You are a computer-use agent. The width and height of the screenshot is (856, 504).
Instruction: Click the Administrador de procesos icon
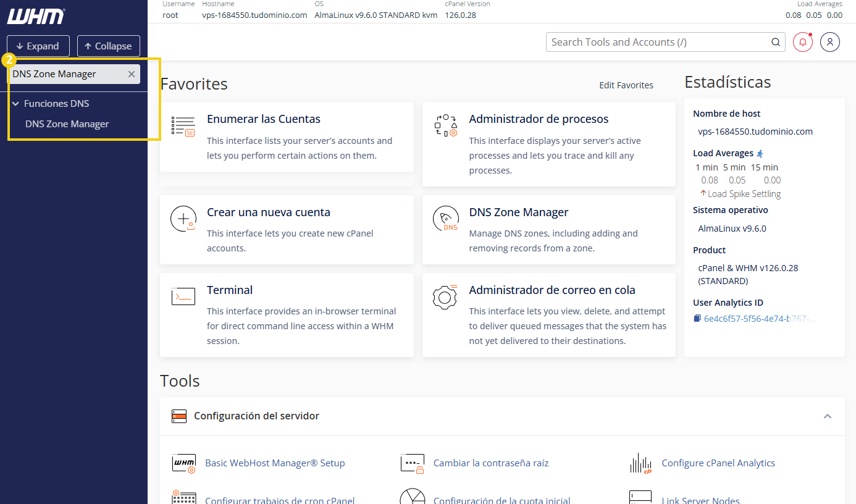pos(445,125)
